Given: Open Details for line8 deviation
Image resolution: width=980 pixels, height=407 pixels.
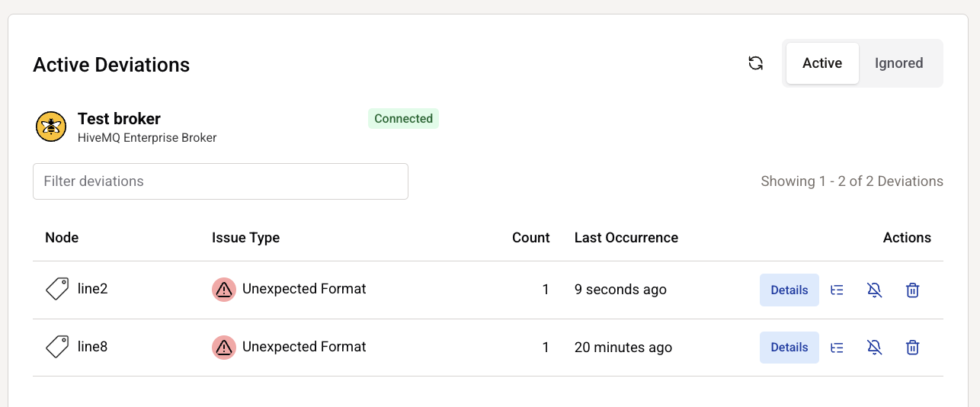Looking at the screenshot, I should pos(789,348).
